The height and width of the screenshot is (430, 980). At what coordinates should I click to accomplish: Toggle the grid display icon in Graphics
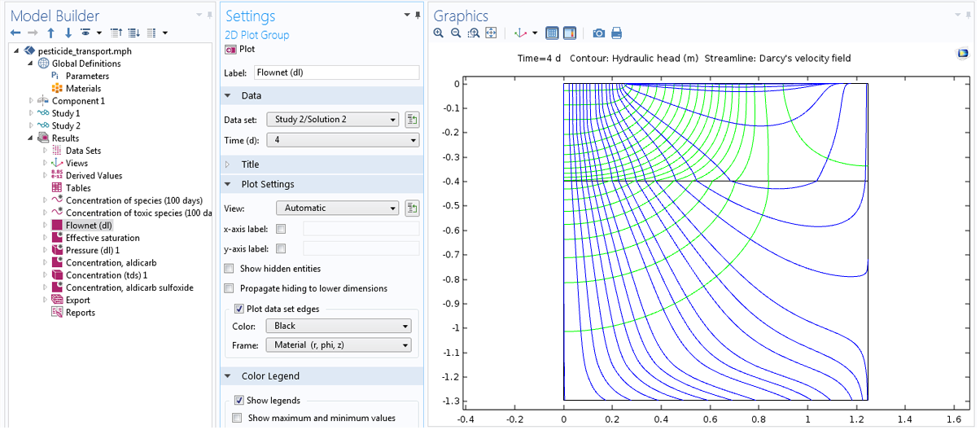pyautogui.click(x=552, y=33)
